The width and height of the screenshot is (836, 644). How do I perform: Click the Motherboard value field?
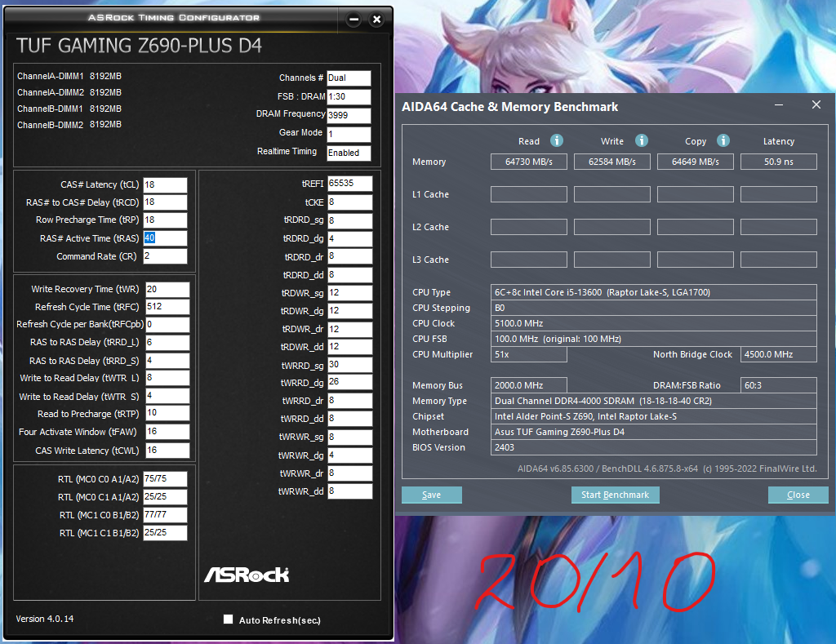[654, 432]
